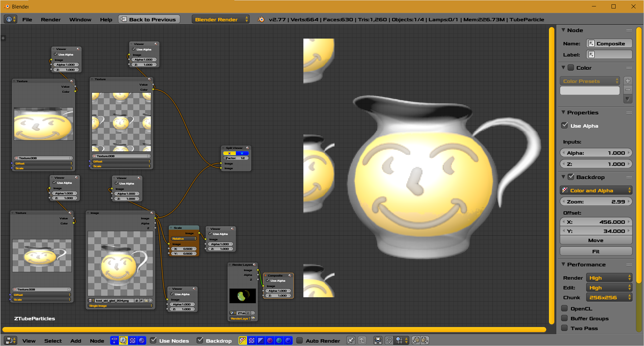Show backdrop Red channel icon
Image resolution: width=644 pixels, height=346 pixels.
(270, 341)
